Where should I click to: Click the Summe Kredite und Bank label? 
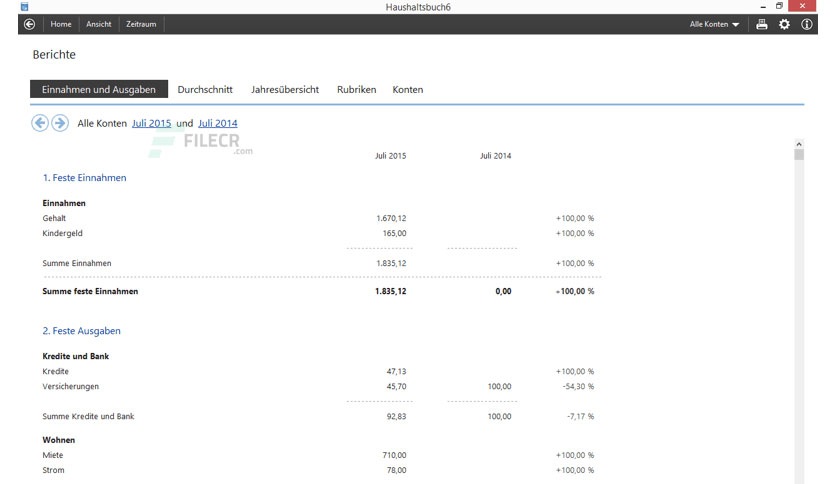(x=88, y=416)
